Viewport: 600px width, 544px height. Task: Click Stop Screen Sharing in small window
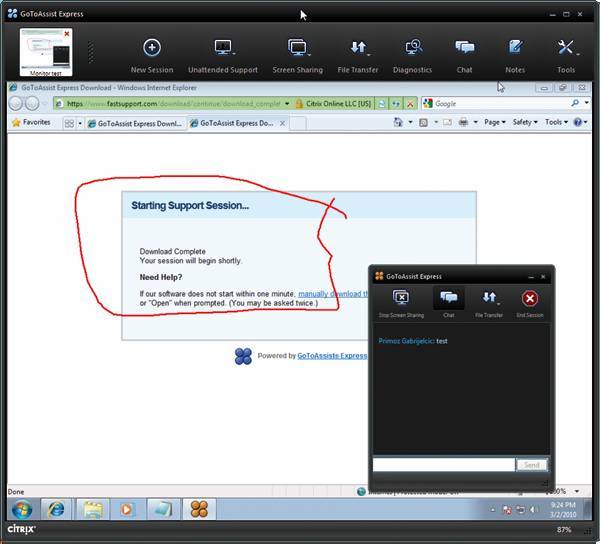[x=401, y=303]
